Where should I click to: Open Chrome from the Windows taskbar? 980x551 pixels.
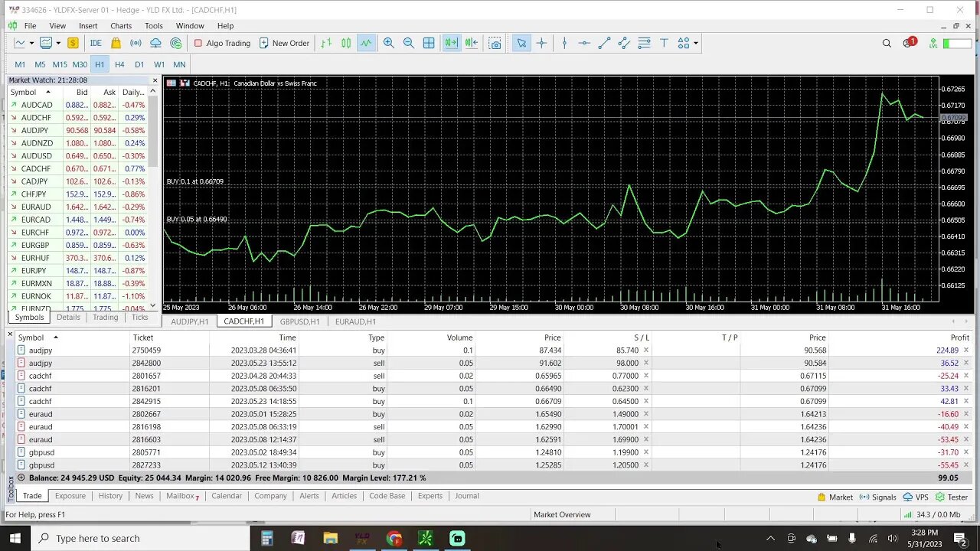(394, 538)
